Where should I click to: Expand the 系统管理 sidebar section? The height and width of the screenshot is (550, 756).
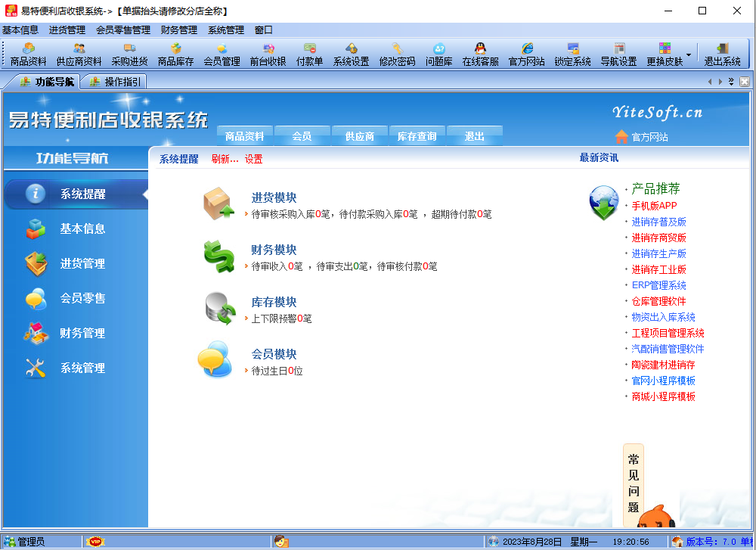[76, 368]
